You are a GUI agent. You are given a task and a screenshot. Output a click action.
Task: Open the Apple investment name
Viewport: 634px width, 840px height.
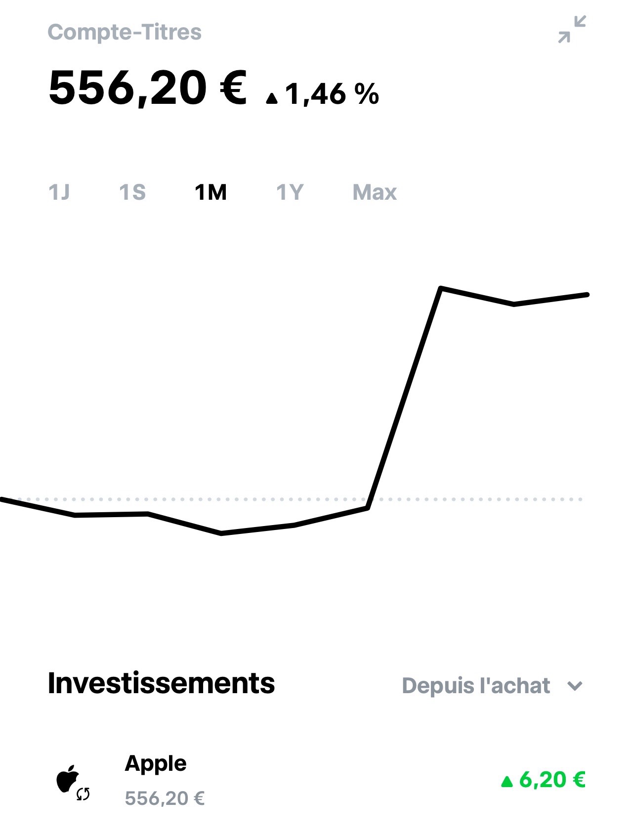pyautogui.click(x=156, y=763)
